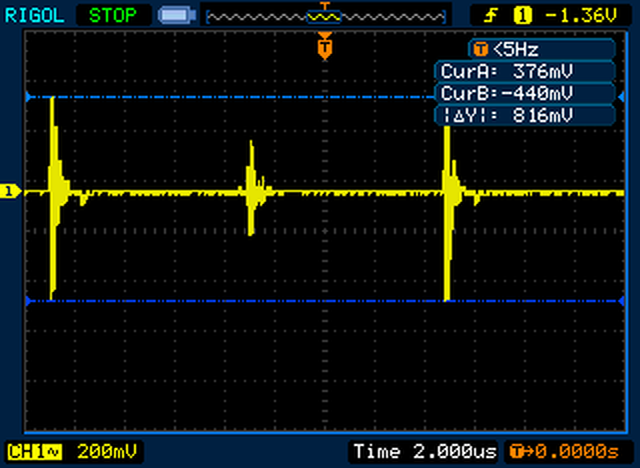The image size is (640, 468).
Task: Click the CH1 coupling label
Action: coord(35,452)
